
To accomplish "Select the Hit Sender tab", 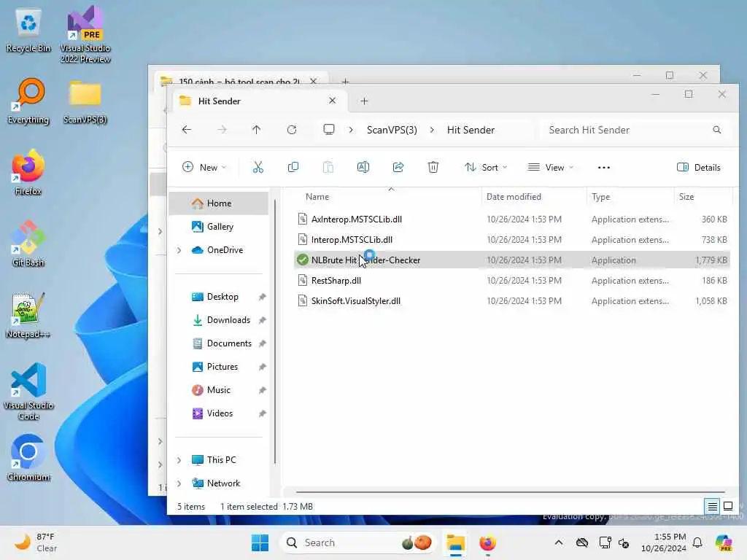I will [260, 101].
